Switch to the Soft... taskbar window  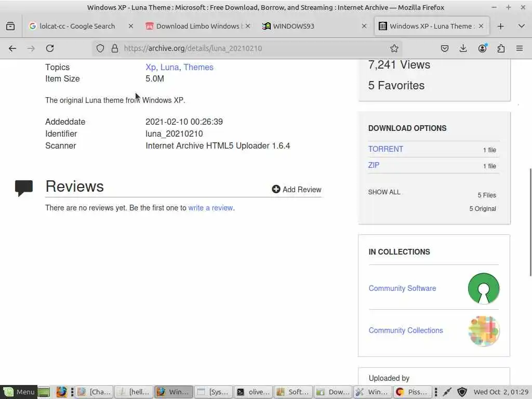click(293, 392)
